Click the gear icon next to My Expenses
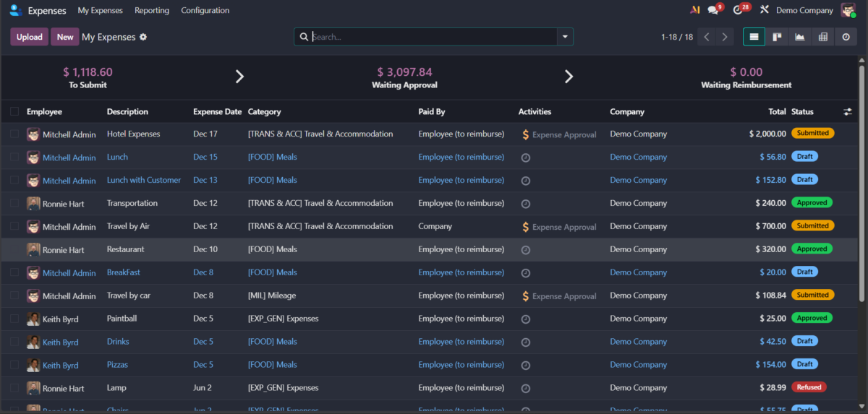 pos(143,37)
